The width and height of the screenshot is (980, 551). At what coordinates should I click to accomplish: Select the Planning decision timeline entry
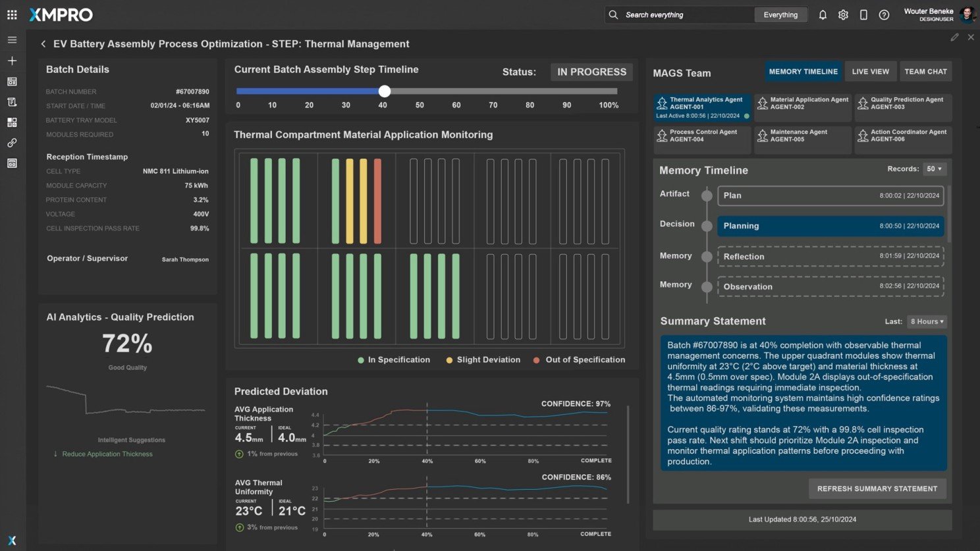[x=830, y=226]
